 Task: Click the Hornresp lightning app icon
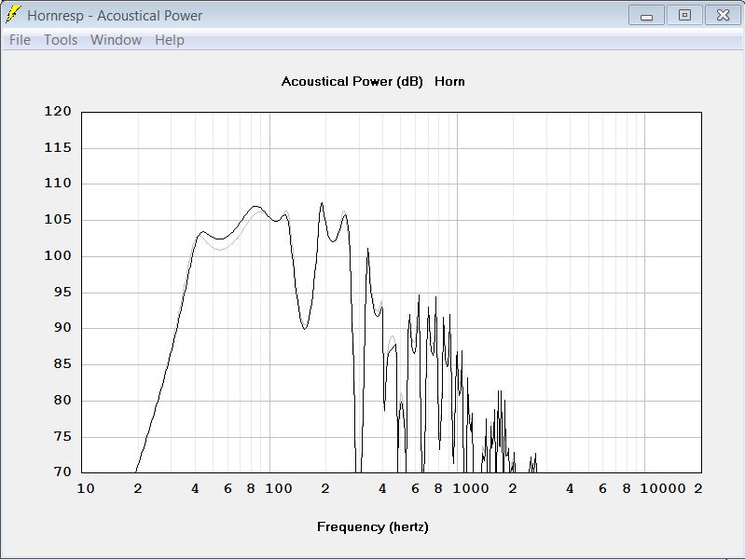coord(13,15)
